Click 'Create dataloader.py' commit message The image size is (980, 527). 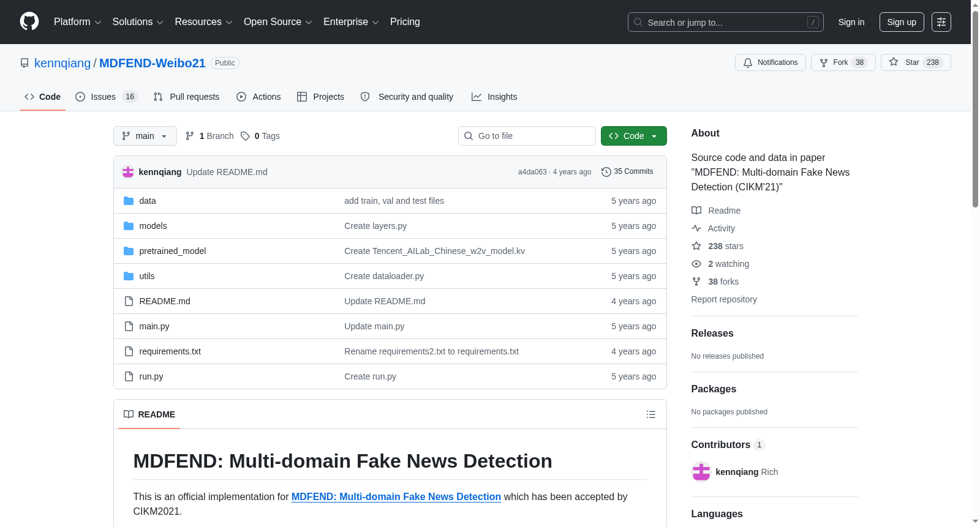[384, 276]
